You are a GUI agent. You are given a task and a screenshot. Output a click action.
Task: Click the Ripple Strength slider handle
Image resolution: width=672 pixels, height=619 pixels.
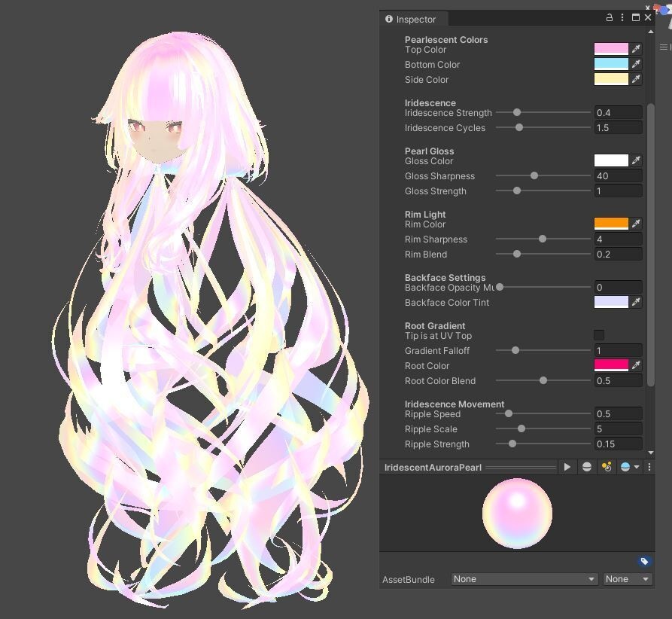(512, 444)
